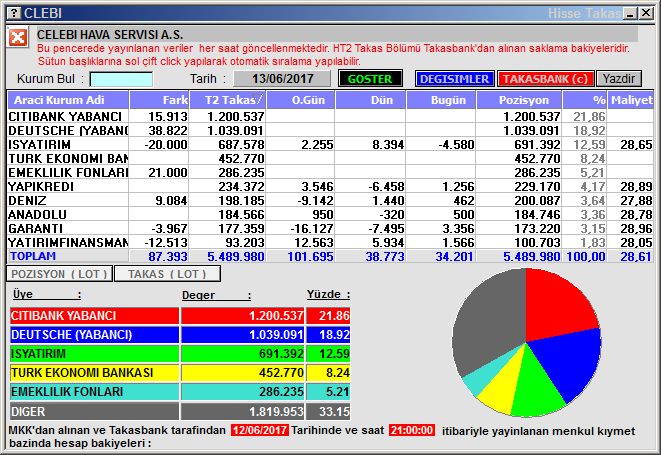Viewport: 661px width, 455px height.
Task: Sort by Bugün column header
Action: (x=441, y=100)
